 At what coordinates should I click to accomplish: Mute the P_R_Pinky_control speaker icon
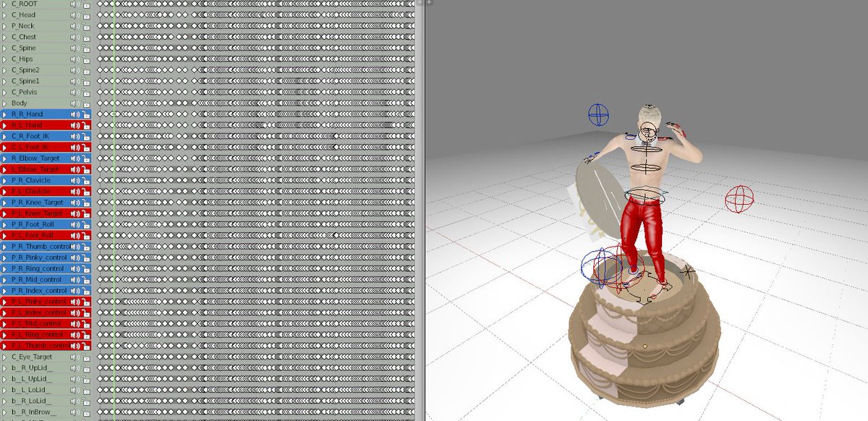pyautogui.click(x=75, y=258)
